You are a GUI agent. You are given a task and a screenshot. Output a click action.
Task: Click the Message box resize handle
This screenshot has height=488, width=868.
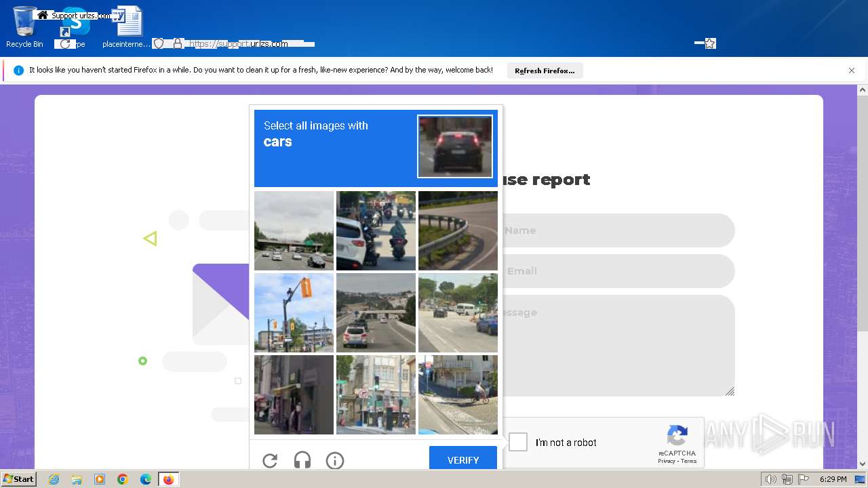tap(730, 391)
